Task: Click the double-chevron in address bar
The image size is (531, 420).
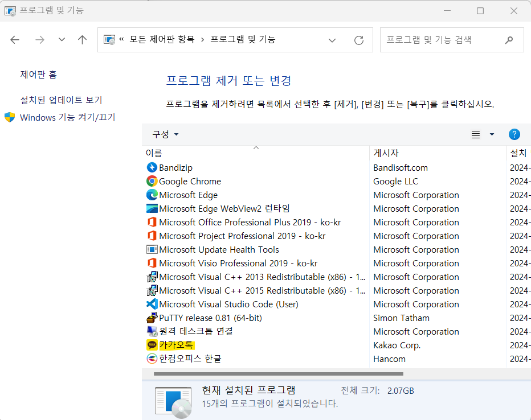Action: click(121, 40)
